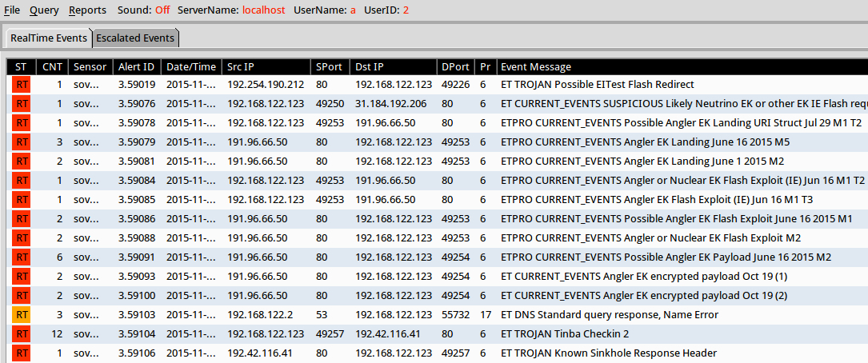Click RT status badge for EITest Flash Redirect alert
This screenshot has width=868, height=363.
pyautogui.click(x=22, y=84)
